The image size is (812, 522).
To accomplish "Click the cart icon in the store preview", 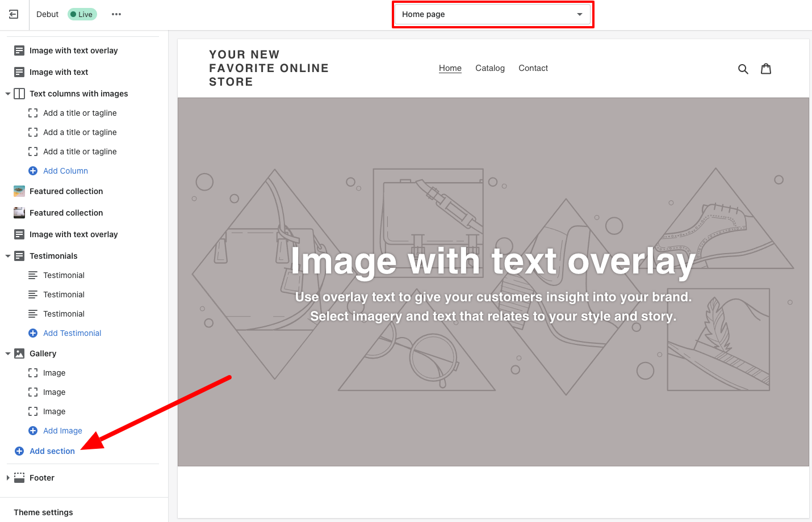I will [x=766, y=69].
